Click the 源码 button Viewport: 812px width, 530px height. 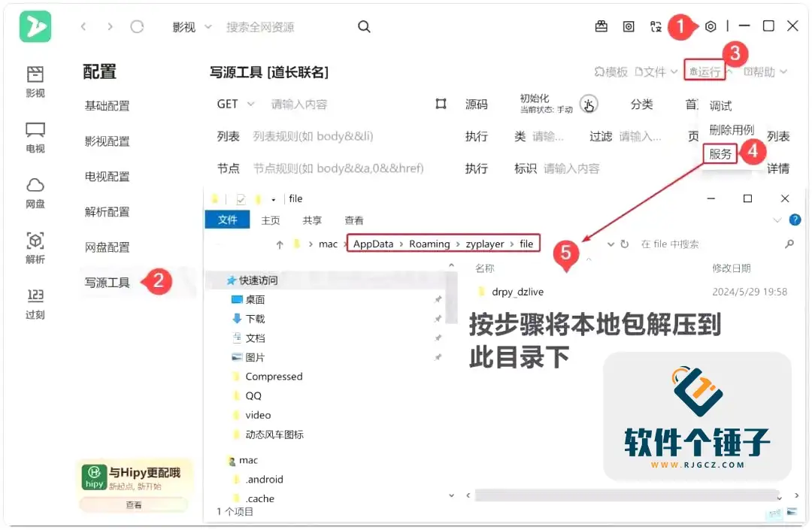pos(477,104)
